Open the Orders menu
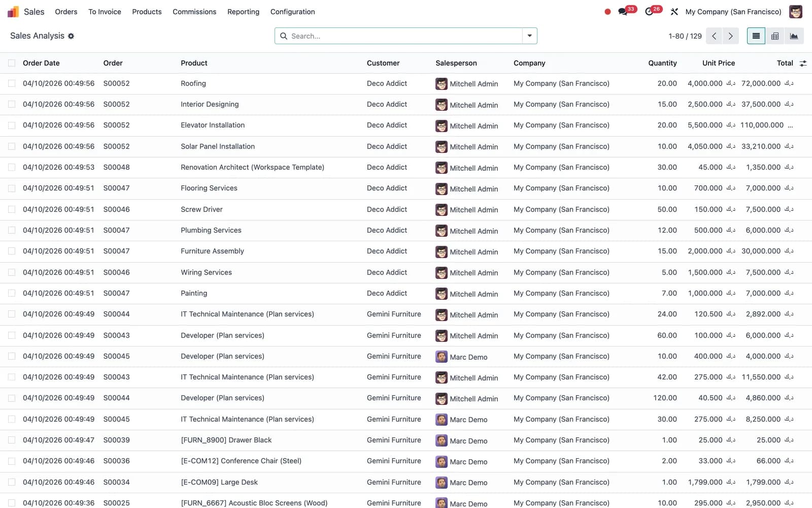 tap(66, 12)
